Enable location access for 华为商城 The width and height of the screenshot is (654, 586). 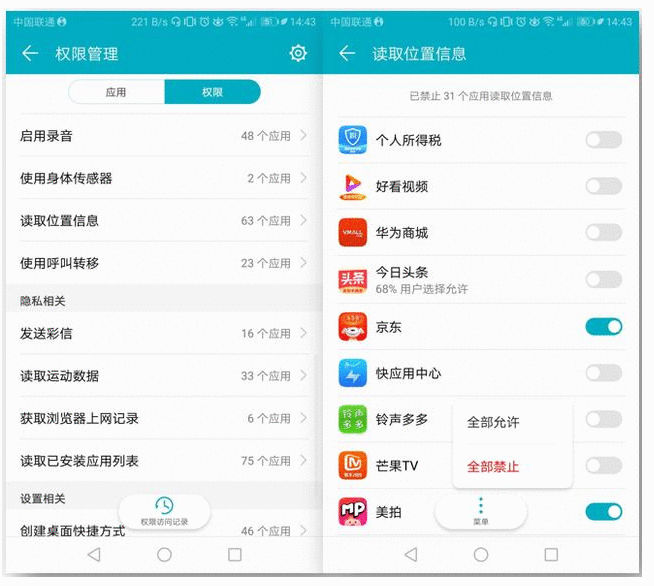(x=604, y=232)
